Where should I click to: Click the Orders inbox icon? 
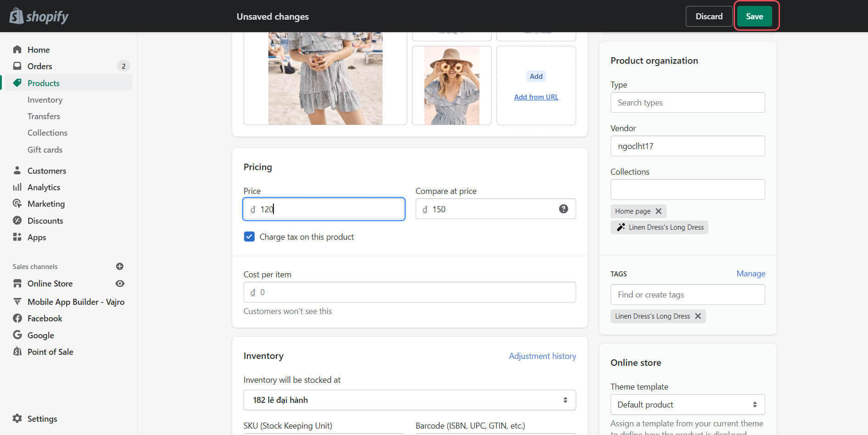pyautogui.click(x=17, y=66)
